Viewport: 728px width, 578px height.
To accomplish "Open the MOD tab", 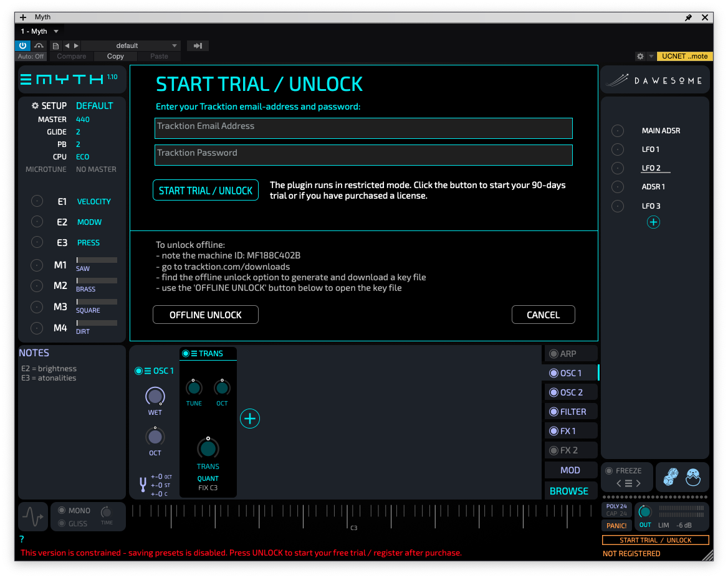I will (570, 470).
